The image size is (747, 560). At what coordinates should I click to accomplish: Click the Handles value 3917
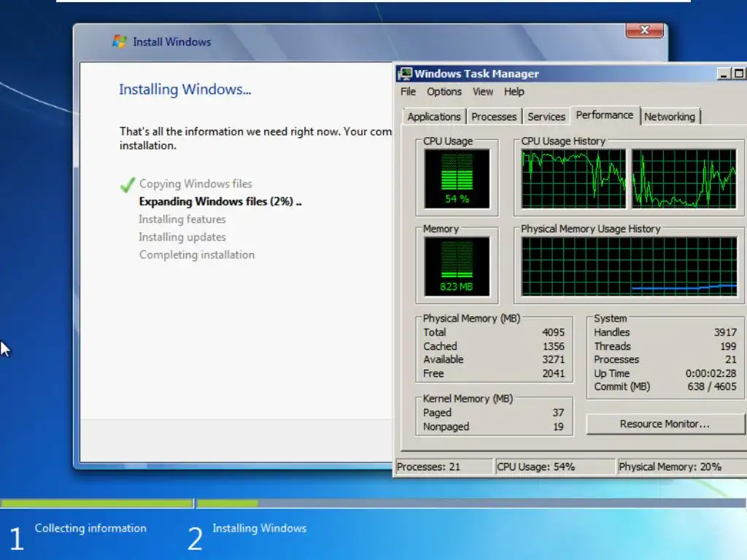(x=725, y=332)
